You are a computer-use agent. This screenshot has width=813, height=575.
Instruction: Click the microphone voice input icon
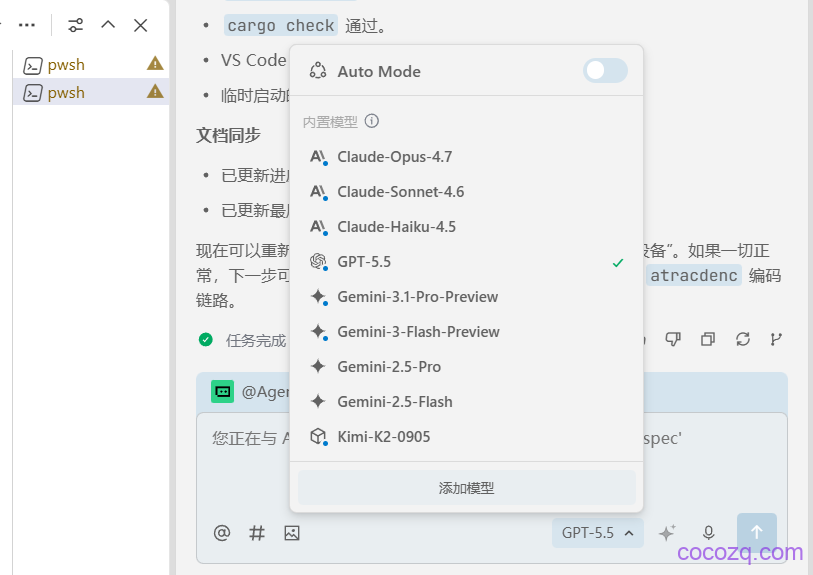[708, 533]
